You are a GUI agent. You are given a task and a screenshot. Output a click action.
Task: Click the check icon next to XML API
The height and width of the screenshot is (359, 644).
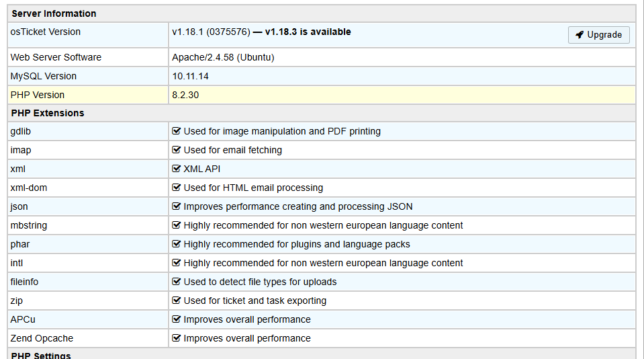coord(177,169)
